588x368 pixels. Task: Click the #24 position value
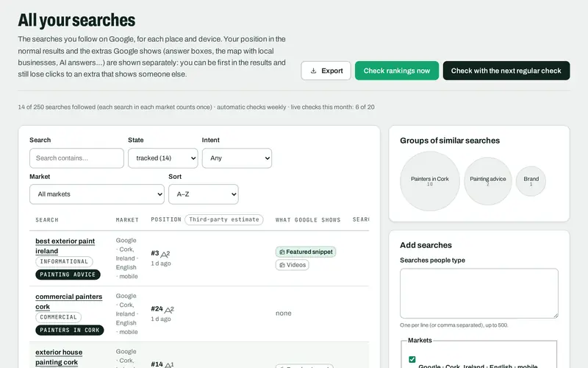click(x=157, y=309)
